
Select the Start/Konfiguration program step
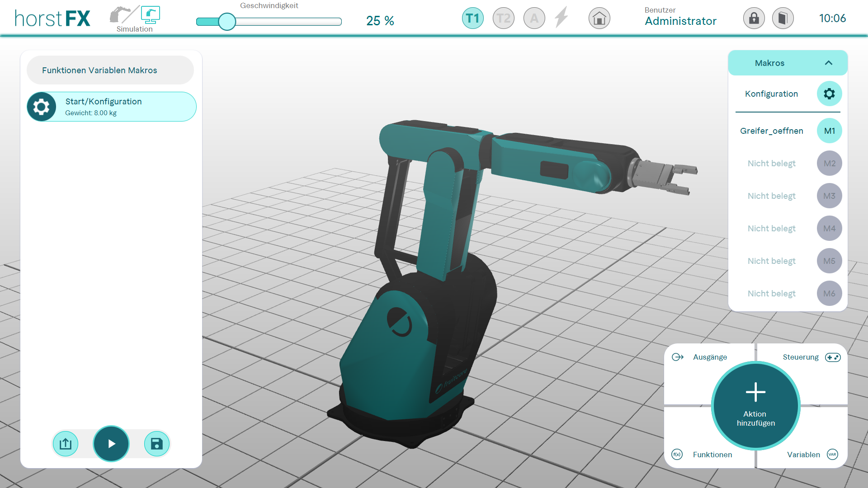pyautogui.click(x=112, y=107)
